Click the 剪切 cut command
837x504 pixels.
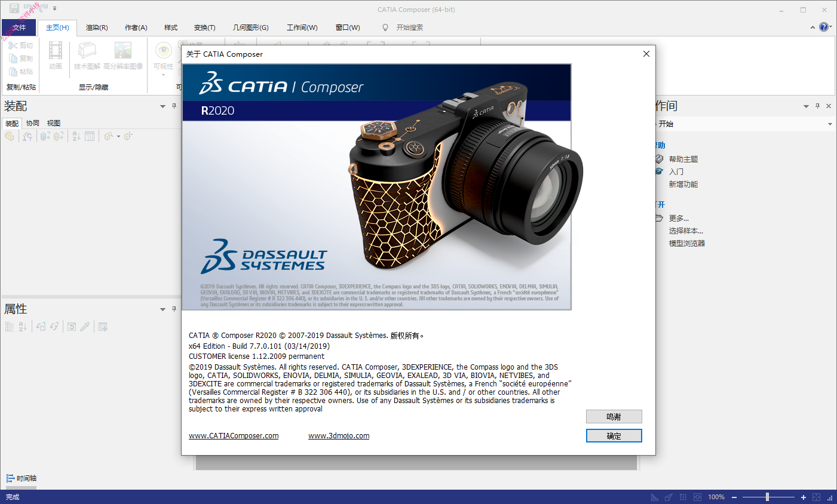[21, 45]
